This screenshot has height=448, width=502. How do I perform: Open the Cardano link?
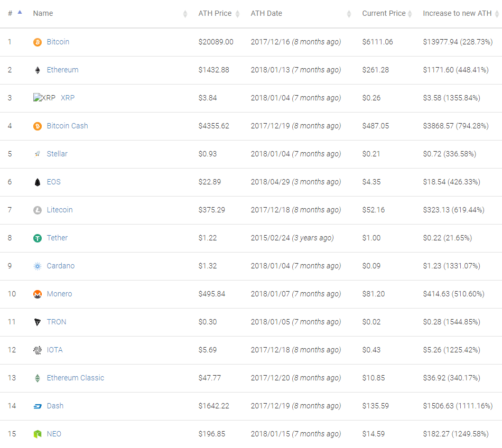point(61,266)
